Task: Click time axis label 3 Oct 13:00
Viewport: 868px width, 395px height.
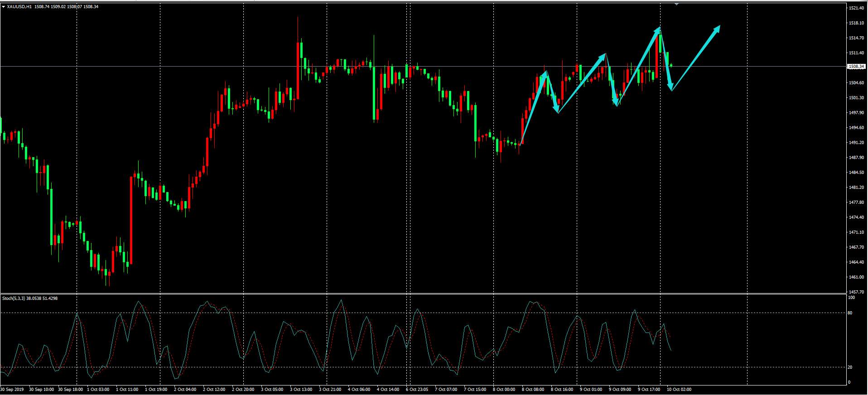Action: coord(301,390)
